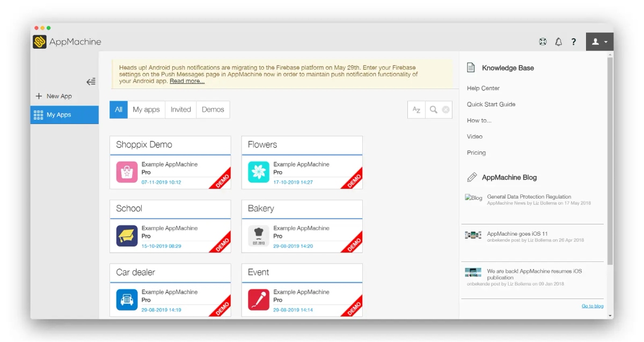Click the search magnifier icon
Image resolution: width=644 pixels, height=342 pixels.
pyautogui.click(x=434, y=110)
